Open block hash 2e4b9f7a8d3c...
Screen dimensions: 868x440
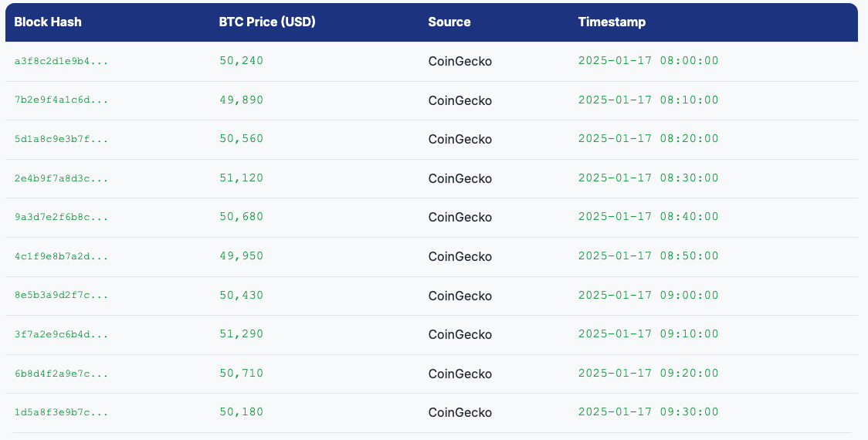point(61,178)
